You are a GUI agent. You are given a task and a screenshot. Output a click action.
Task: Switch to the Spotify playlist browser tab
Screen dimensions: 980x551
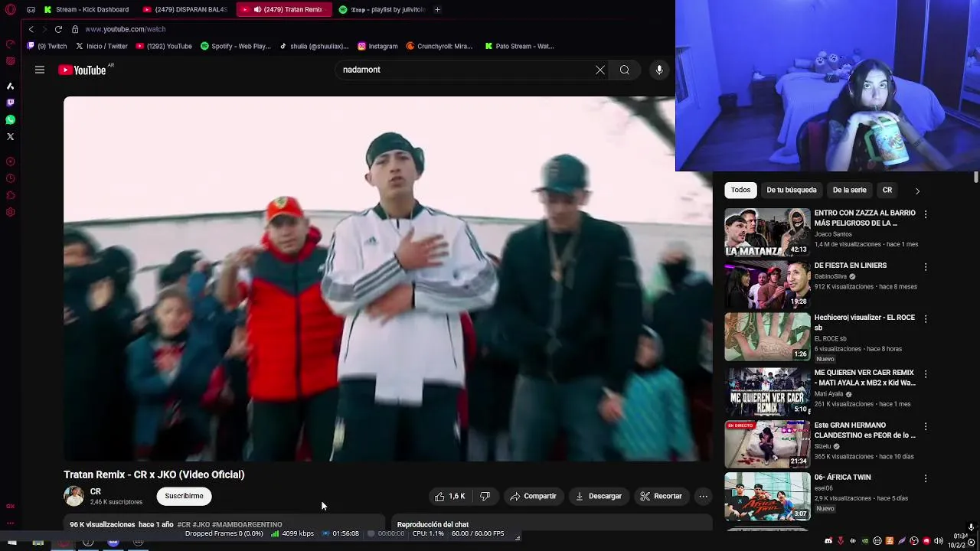381,10
